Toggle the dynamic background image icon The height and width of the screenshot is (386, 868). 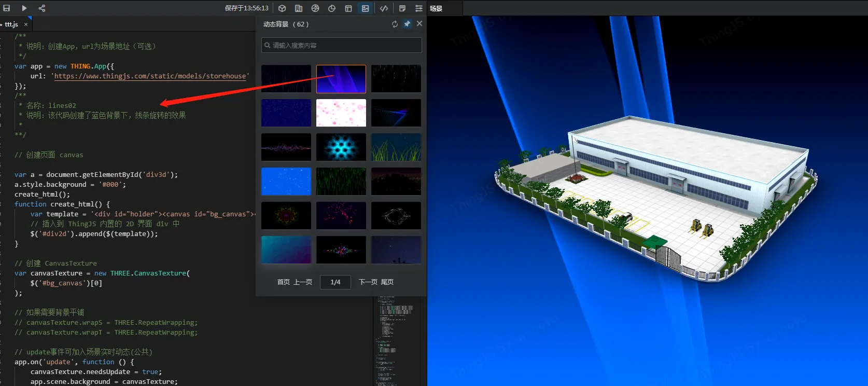[x=366, y=8]
